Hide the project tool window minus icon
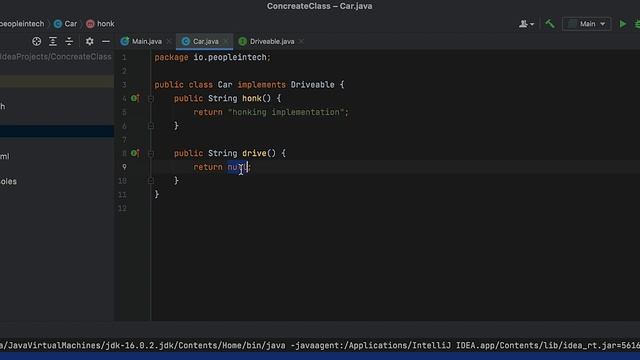 (106, 41)
